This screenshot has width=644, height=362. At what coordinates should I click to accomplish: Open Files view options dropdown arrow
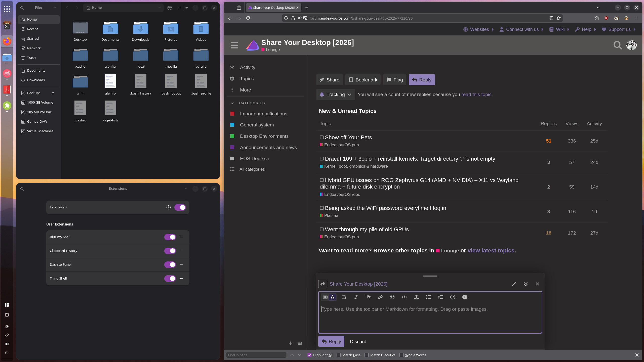coord(187,8)
